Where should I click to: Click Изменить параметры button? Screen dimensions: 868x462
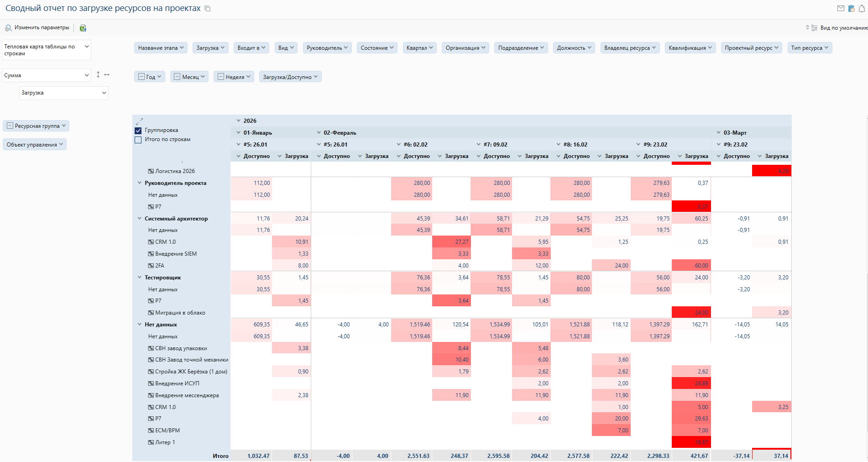pos(37,28)
